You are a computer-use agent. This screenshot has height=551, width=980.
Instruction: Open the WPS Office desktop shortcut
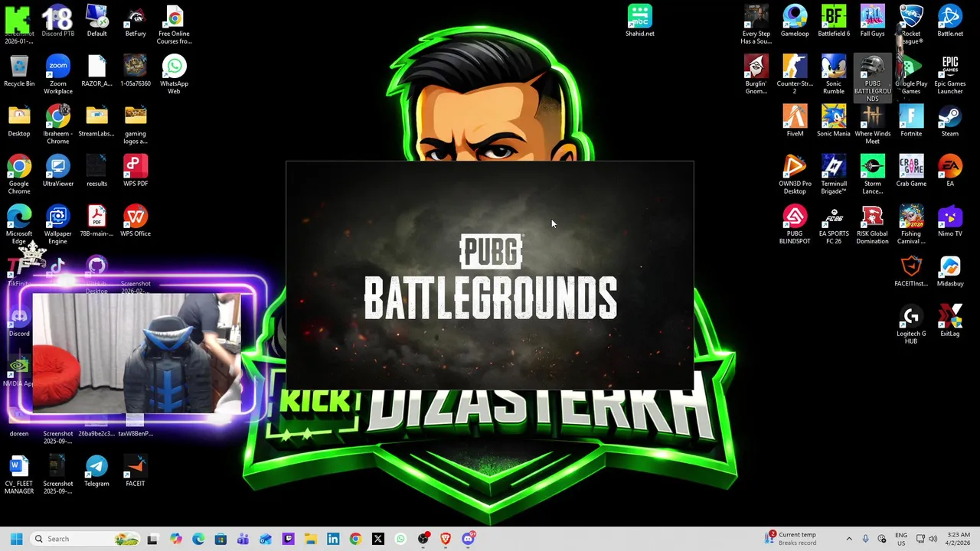pyautogui.click(x=135, y=220)
